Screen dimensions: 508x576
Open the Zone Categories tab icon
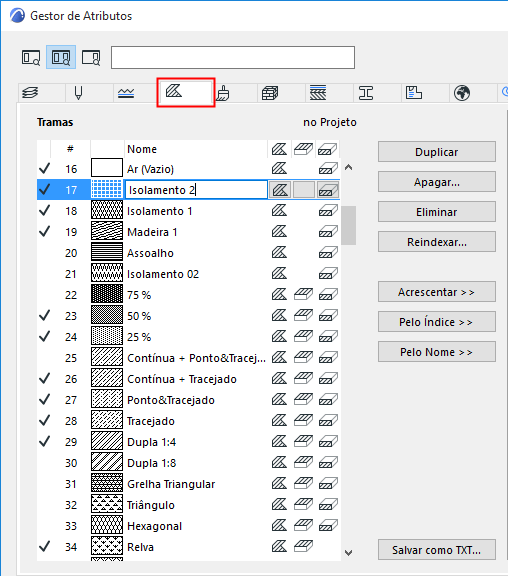tap(414, 93)
